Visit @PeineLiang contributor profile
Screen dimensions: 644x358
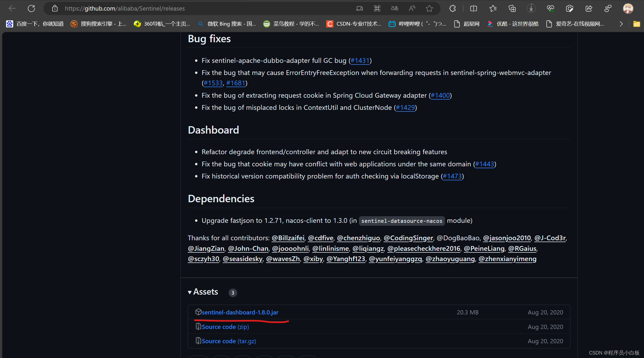(x=484, y=249)
